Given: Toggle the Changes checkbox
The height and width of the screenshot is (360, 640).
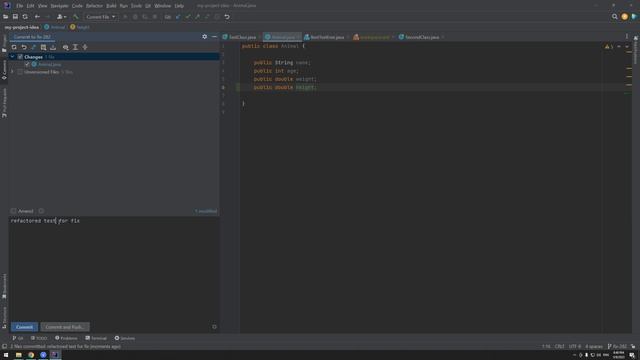Looking at the screenshot, I should click(x=20, y=57).
